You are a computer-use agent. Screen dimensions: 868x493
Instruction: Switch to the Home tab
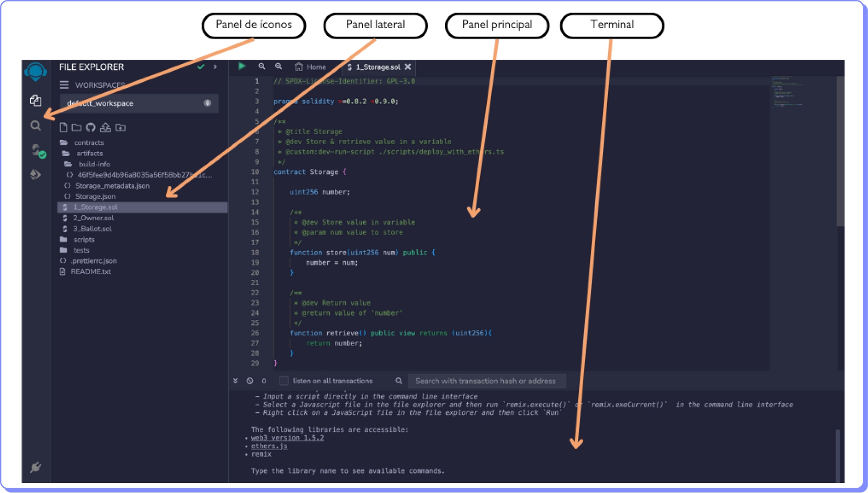(311, 67)
